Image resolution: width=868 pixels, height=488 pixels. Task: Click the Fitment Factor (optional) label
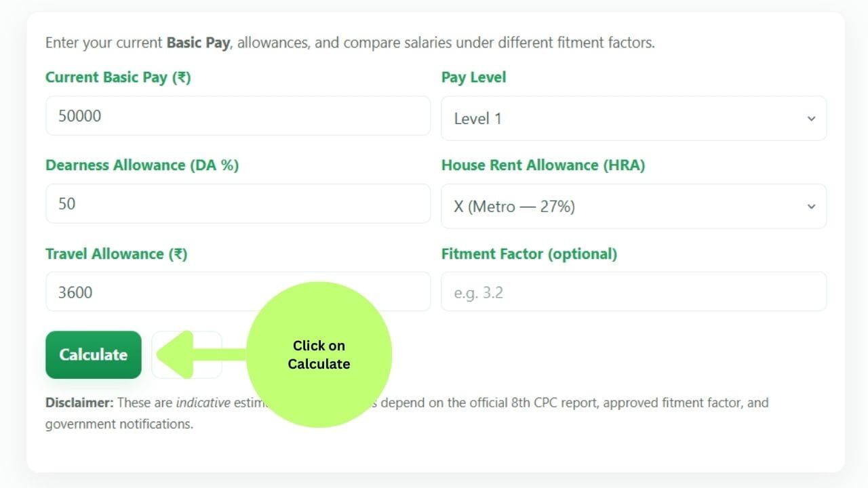[x=529, y=254]
